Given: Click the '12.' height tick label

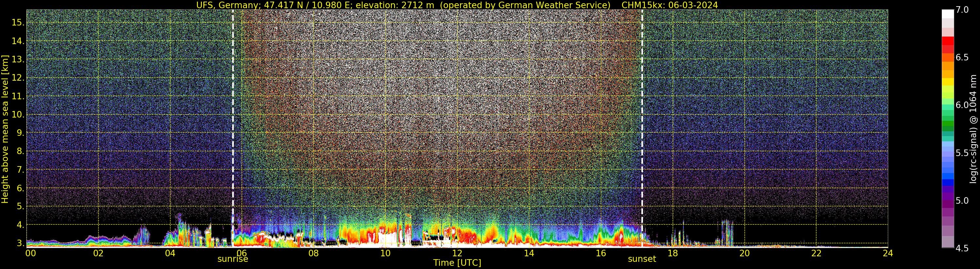Looking at the screenshot, I should click(x=18, y=78).
